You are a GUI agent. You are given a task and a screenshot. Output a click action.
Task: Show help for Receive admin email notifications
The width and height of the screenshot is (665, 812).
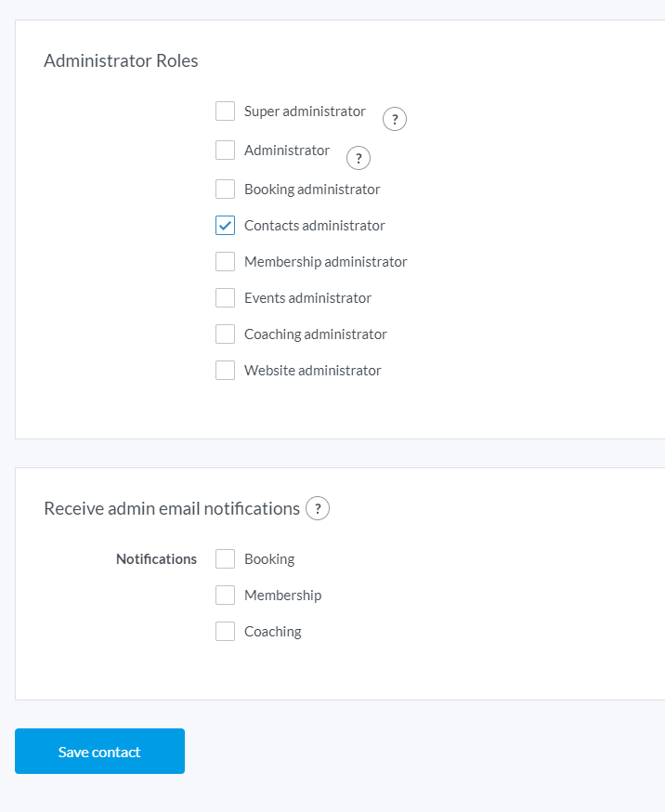point(318,508)
